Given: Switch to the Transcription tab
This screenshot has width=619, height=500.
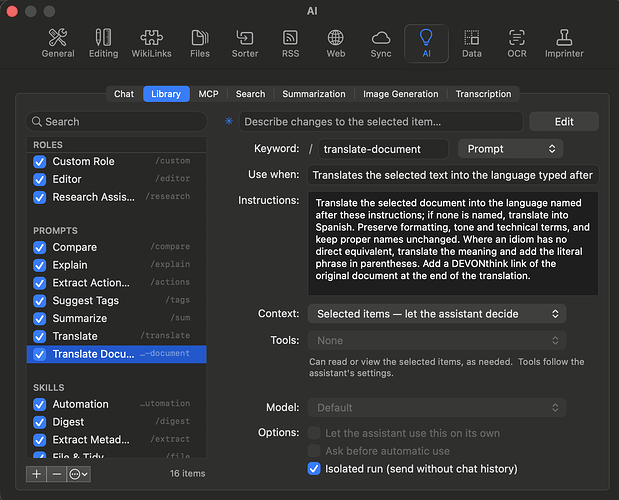Looking at the screenshot, I should 483,94.
